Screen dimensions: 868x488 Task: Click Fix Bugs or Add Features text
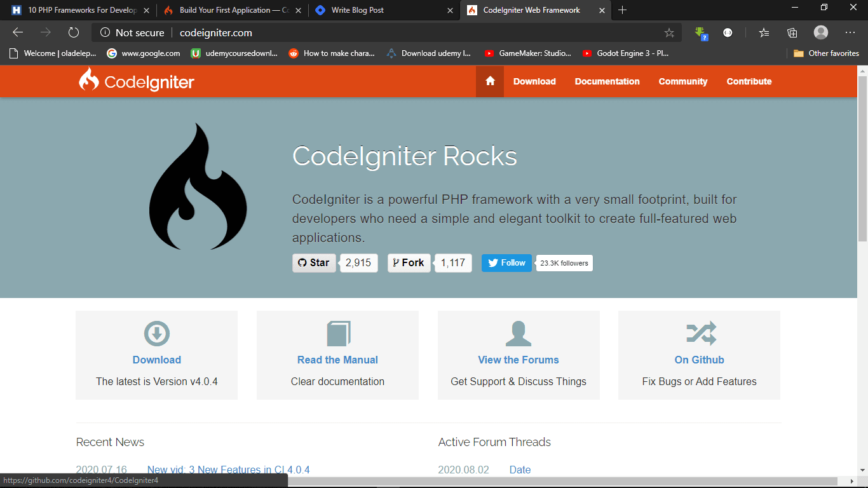point(699,382)
